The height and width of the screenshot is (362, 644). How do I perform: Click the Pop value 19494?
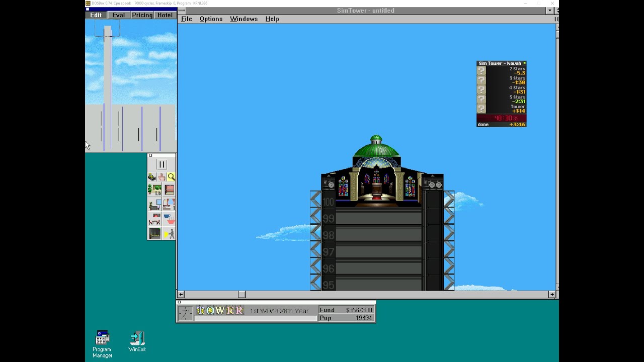[x=364, y=318]
